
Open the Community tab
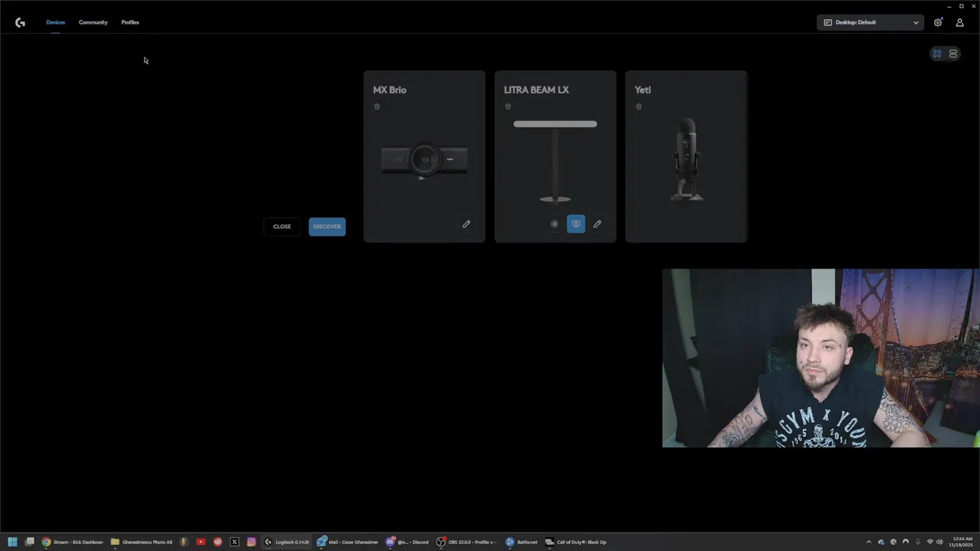tap(93, 22)
